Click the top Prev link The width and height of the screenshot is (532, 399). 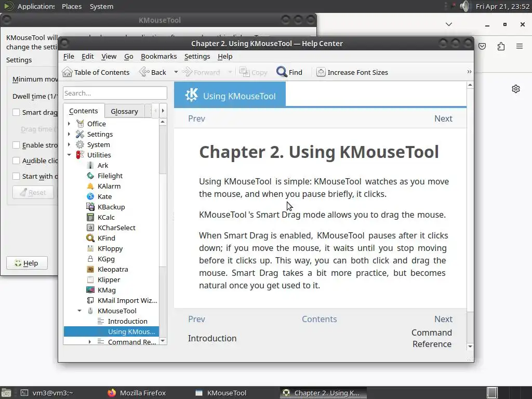click(196, 119)
